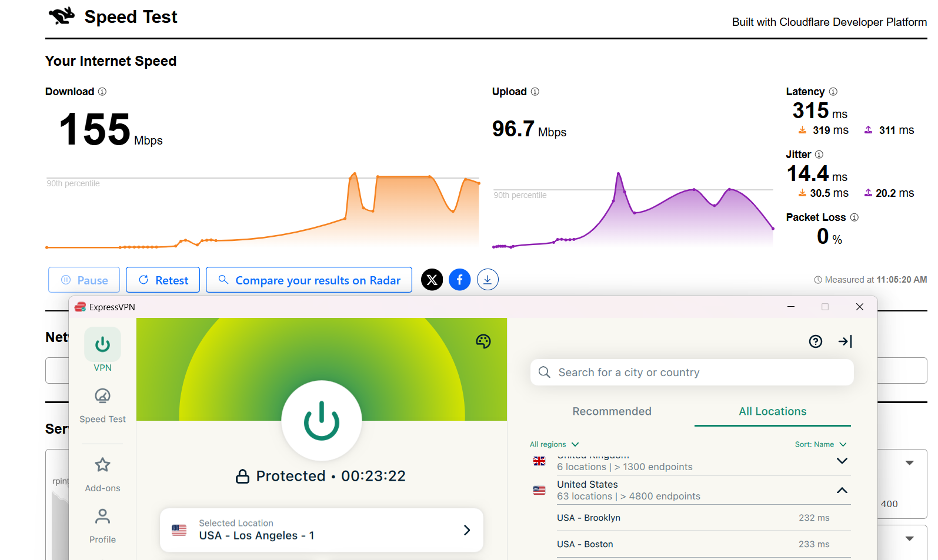Screen dimensions: 938x560
Task: Click the United States flag in list
Action: [x=539, y=490]
